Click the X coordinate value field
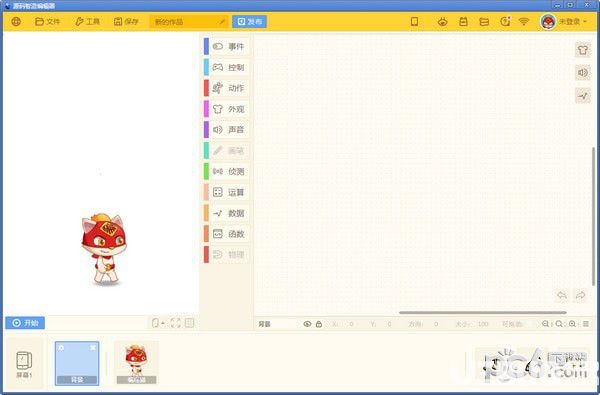This screenshot has height=395, width=600. 351,324
